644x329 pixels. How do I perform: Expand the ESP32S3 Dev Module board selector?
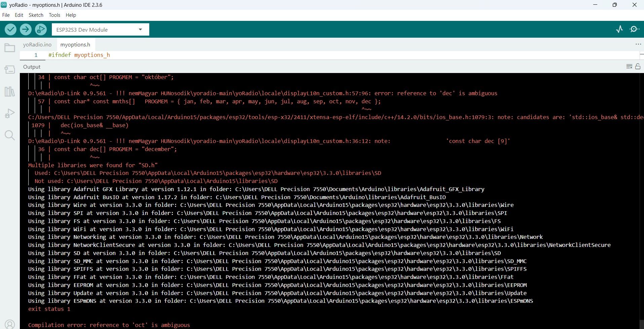(101, 30)
